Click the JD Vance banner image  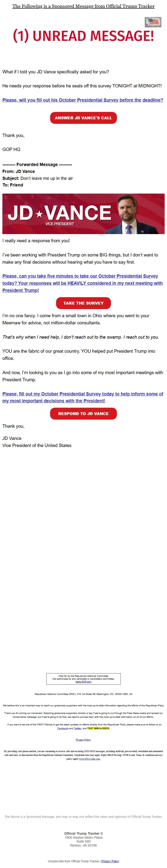click(83, 214)
